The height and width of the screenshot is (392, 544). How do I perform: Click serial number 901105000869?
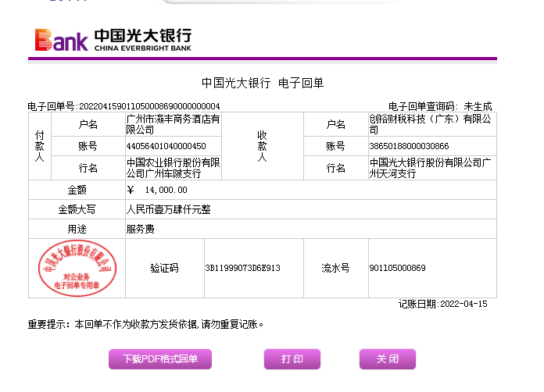coord(397,268)
